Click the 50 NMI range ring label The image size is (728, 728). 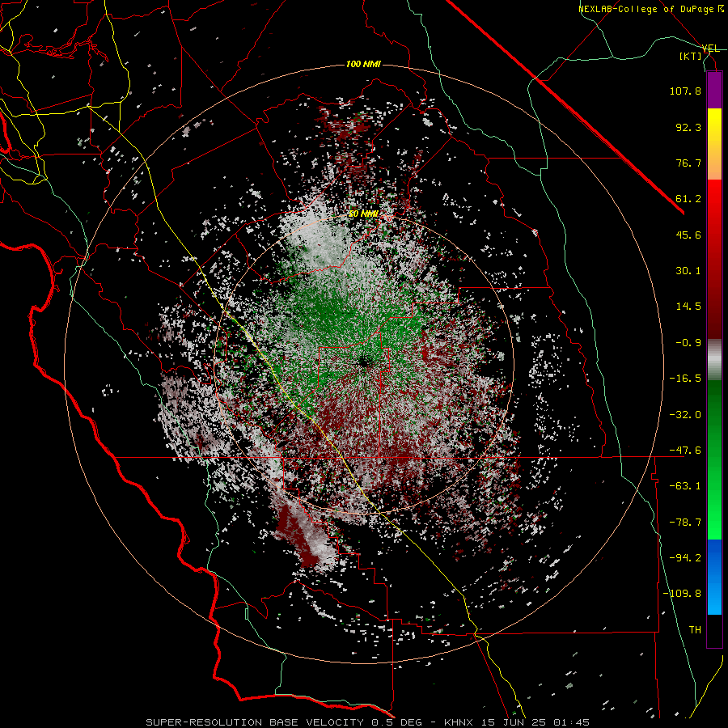363,214
